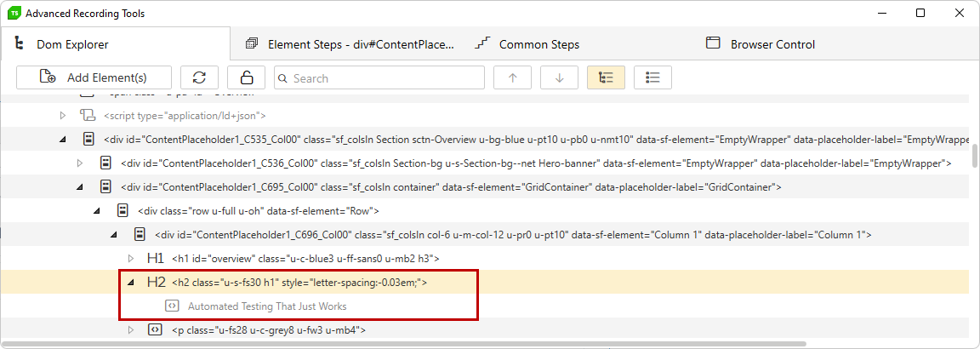Click the div icon of C696_Col00 row
980x349 pixels.
click(140, 234)
